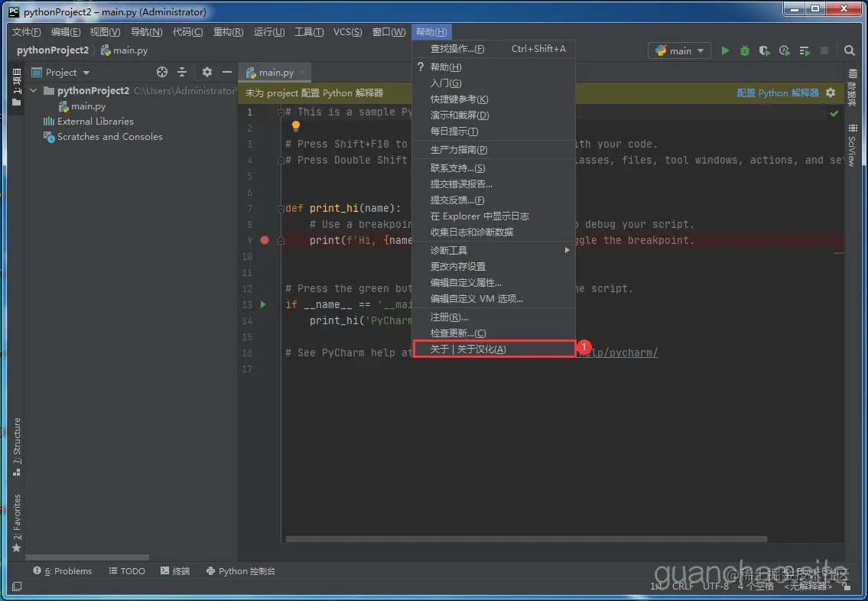The image size is (868, 601).
Task: Click CRLF line separator in status bar
Action: [x=683, y=586]
